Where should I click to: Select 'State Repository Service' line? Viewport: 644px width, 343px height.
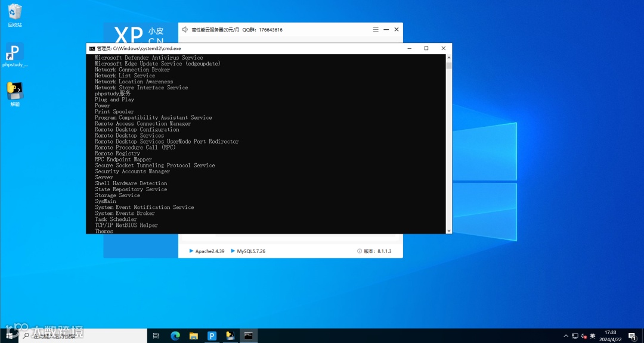(131, 189)
